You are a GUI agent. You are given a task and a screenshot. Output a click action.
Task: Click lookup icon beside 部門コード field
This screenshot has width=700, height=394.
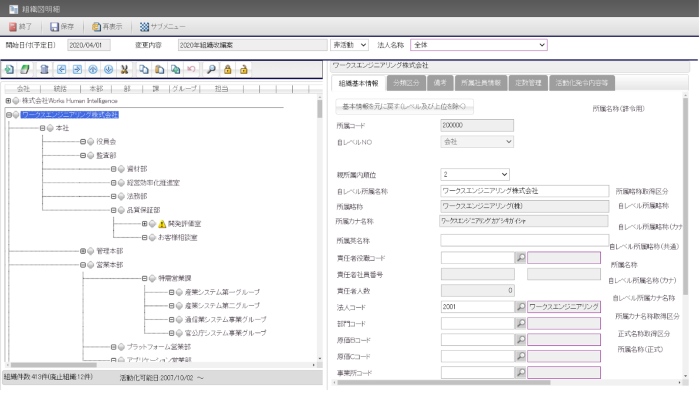(521, 323)
